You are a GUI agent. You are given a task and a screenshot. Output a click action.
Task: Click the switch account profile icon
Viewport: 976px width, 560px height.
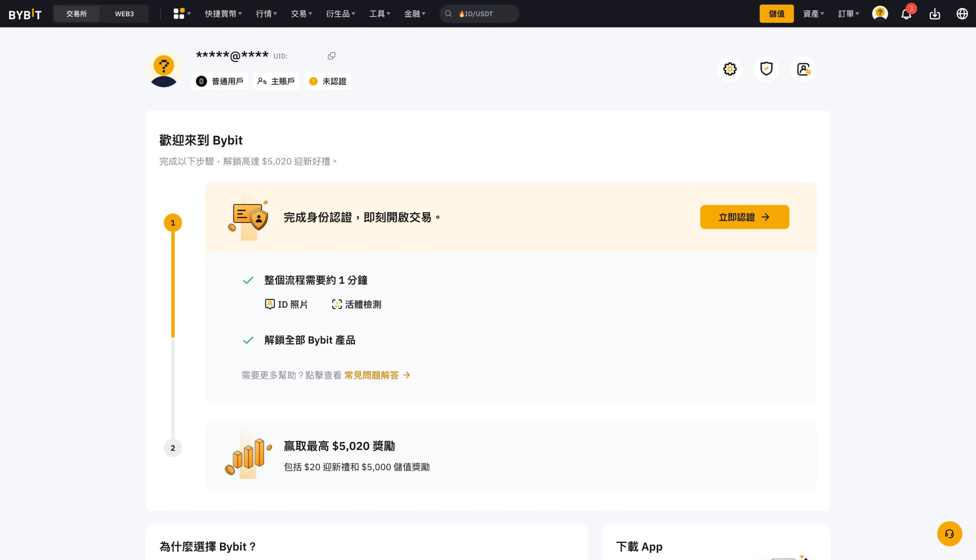click(x=803, y=69)
